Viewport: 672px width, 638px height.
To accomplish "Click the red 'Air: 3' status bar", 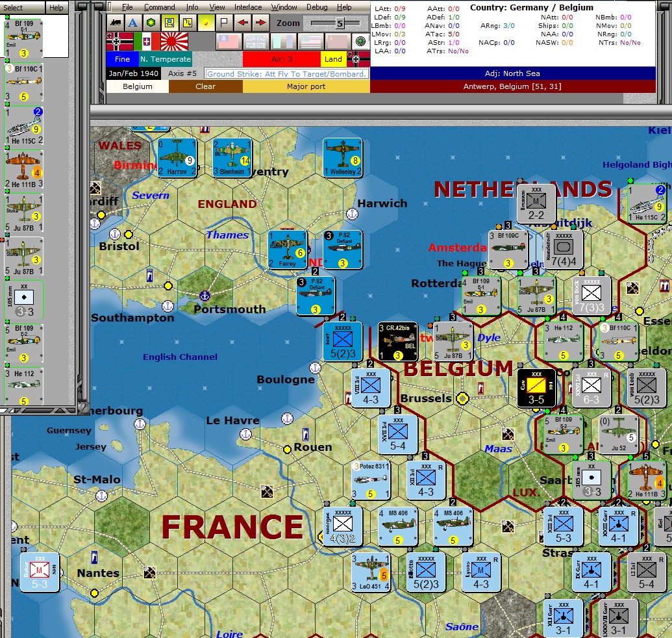I will [282, 59].
